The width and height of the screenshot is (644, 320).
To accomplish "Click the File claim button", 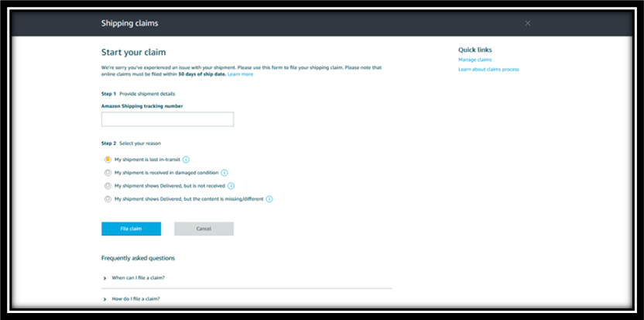I will coord(131,229).
